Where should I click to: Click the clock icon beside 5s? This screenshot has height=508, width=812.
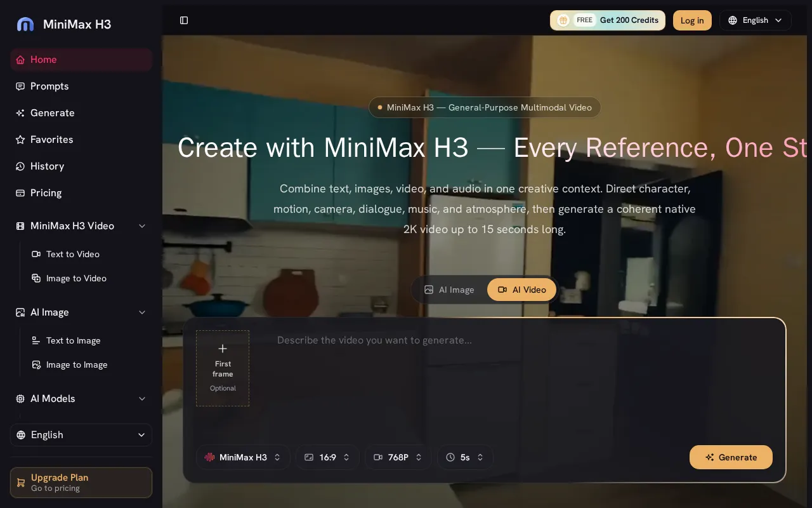click(450, 457)
